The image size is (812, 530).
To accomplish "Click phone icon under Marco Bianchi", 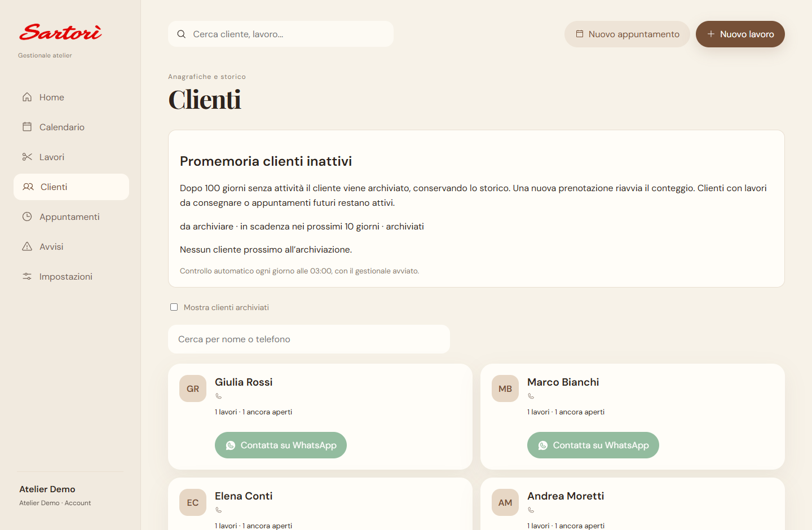I will point(531,396).
